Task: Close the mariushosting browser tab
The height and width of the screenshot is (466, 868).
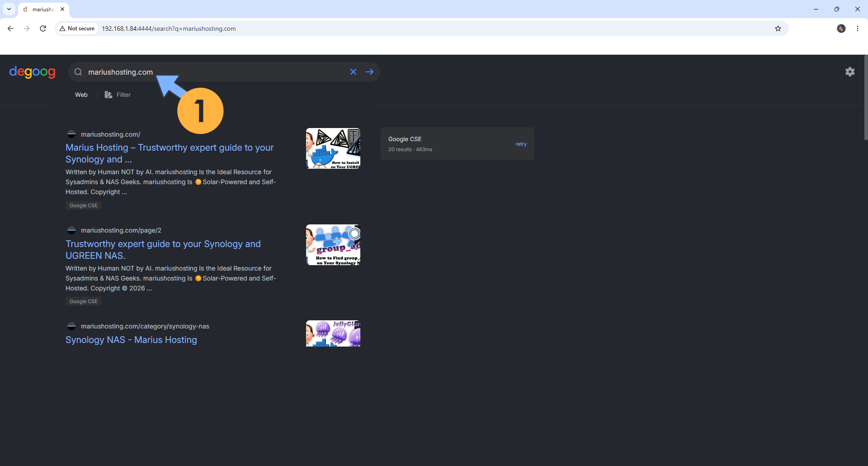Action: tap(62, 9)
